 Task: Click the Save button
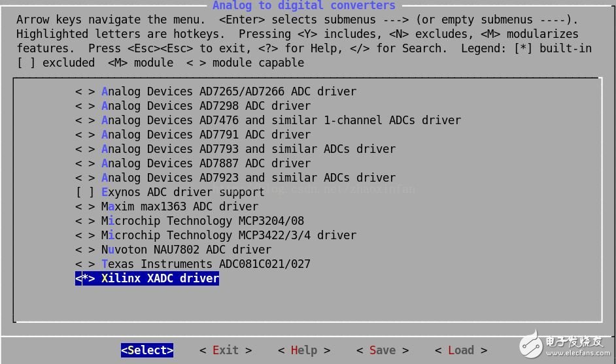[x=382, y=350]
